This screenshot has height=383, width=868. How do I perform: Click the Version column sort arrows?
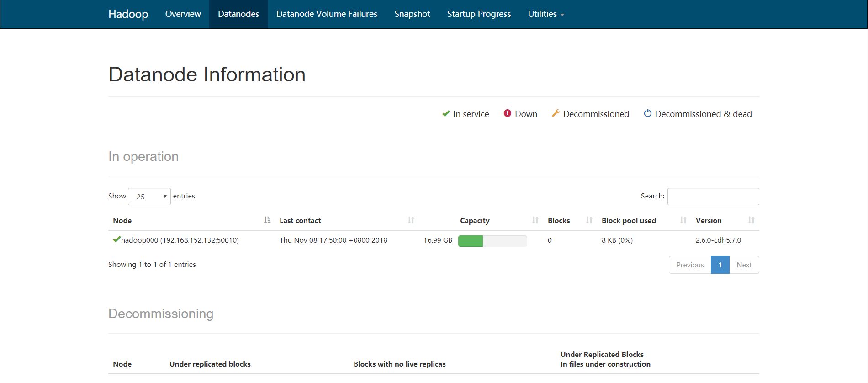point(752,220)
